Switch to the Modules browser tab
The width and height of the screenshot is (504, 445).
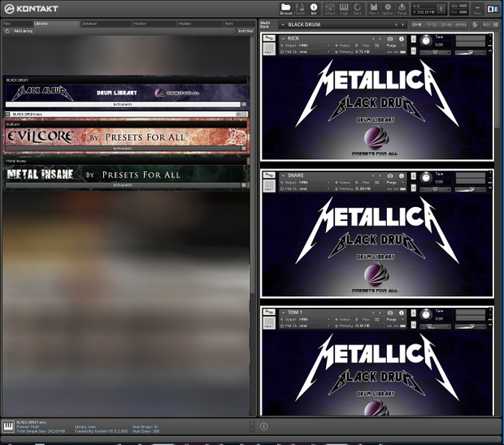pos(200,24)
